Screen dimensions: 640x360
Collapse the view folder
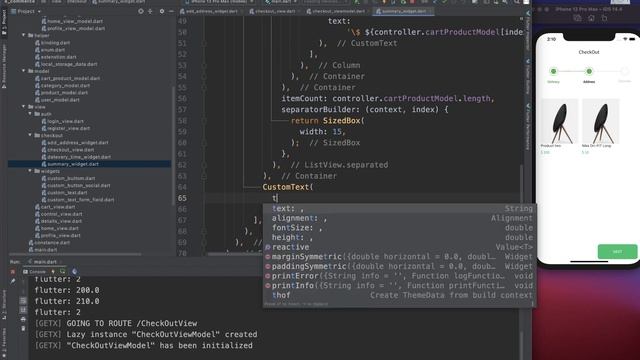coord(24,107)
